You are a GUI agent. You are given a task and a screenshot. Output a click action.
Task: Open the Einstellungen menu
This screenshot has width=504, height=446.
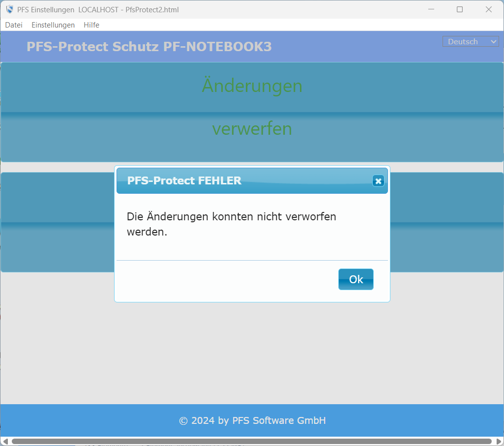point(53,25)
